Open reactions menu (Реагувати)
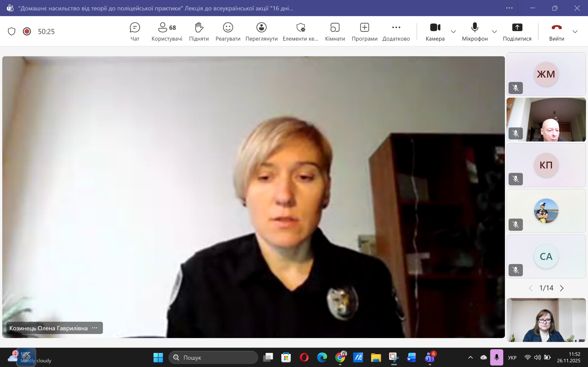The image size is (588, 367). (228, 32)
